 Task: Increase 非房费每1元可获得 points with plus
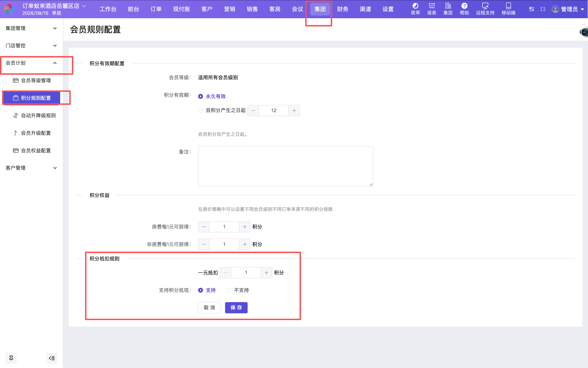click(x=245, y=244)
